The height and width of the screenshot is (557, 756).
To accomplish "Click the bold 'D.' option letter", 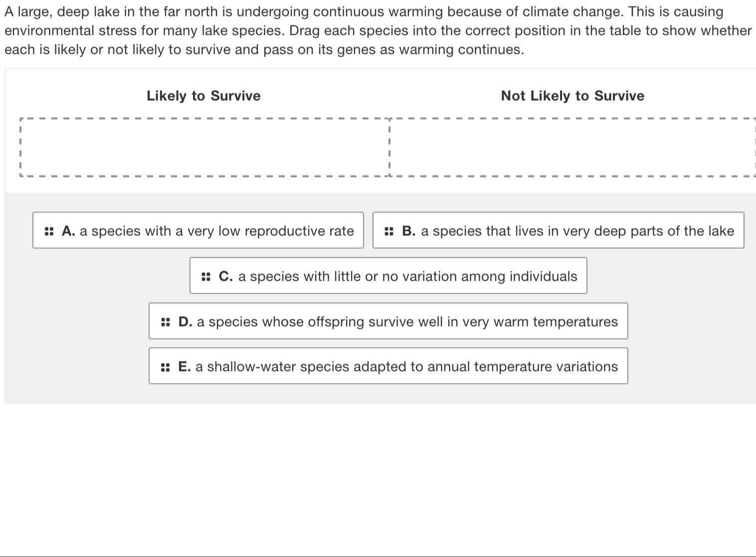I will point(185,322).
